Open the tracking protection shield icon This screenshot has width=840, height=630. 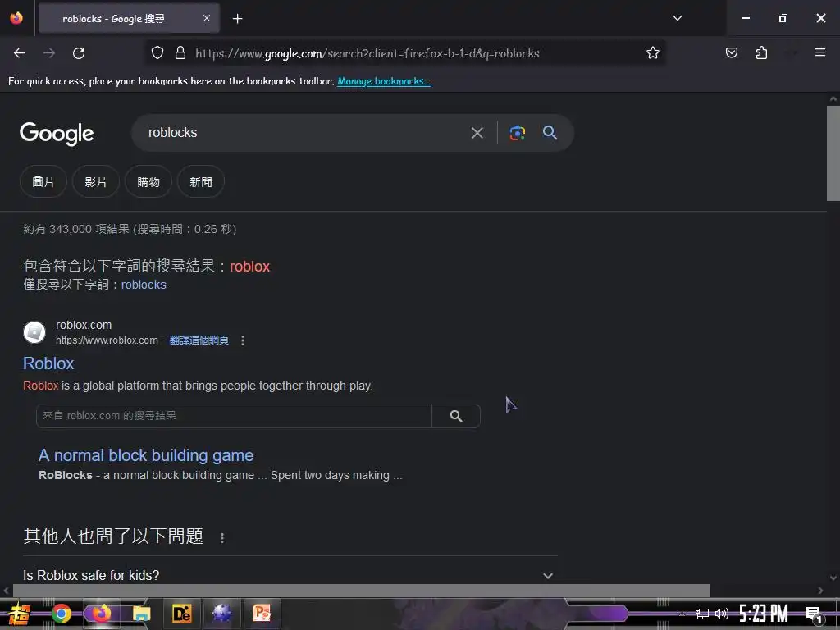click(x=157, y=53)
